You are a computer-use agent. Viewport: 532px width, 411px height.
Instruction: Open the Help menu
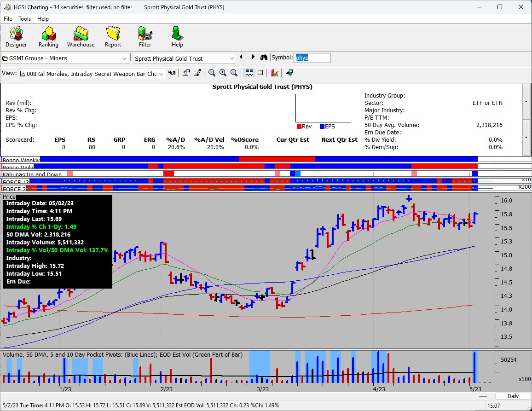(43, 19)
